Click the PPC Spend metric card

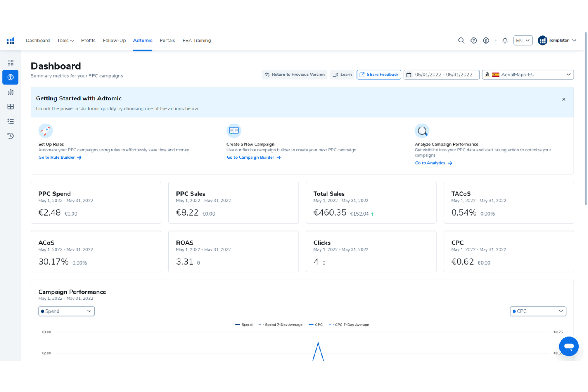click(x=96, y=203)
